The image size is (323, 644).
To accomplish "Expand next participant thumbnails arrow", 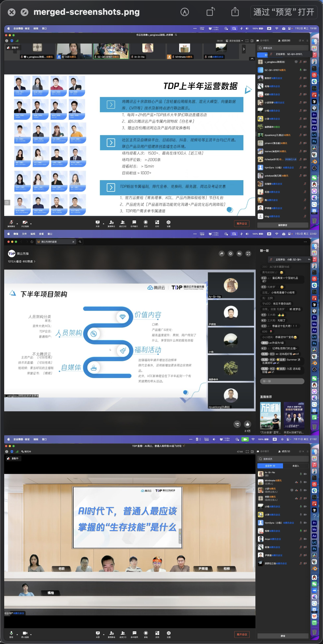I will (x=244, y=49).
